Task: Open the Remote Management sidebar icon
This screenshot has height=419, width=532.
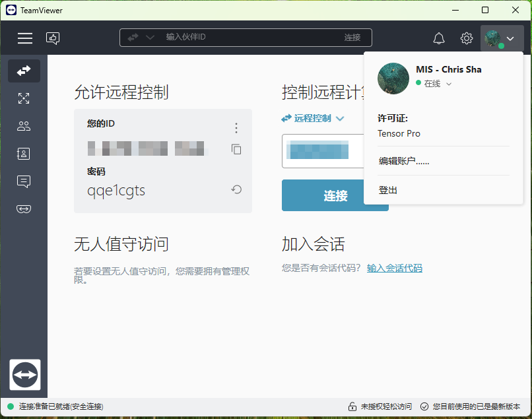Action: click(x=24, y=98)
